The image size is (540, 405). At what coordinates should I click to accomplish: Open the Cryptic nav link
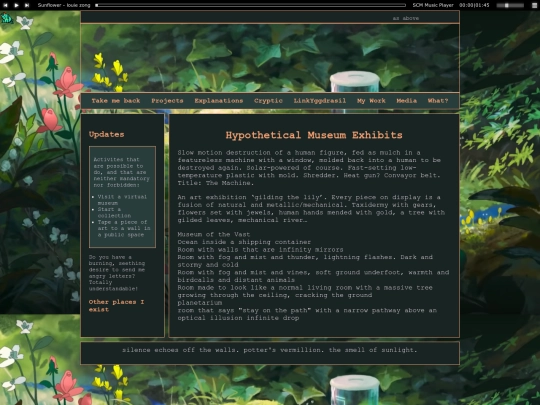[268, 101]
